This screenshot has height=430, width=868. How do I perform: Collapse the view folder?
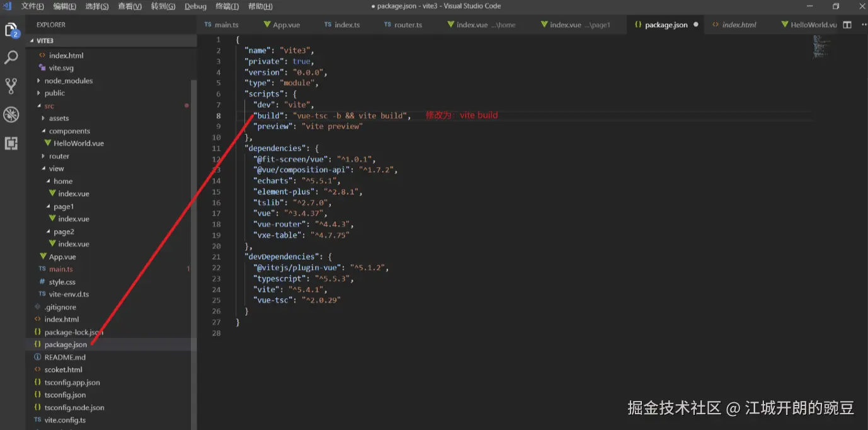coord(57,168)
